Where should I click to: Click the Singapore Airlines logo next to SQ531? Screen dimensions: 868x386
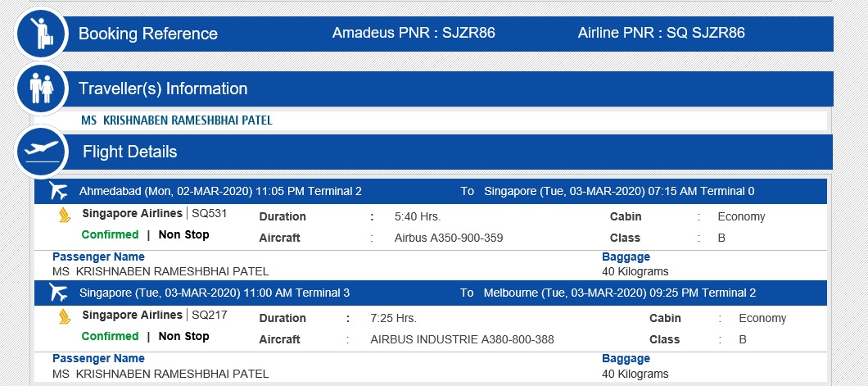point(65,215)
